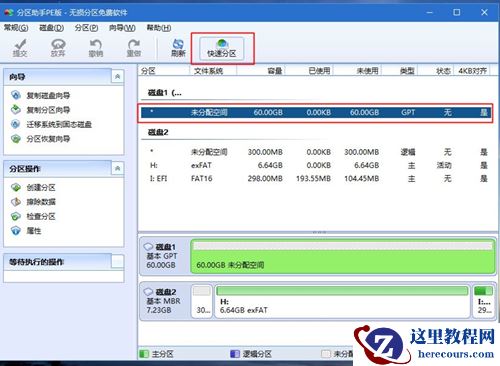This screenshot has width=500, height=366.
Task: Minimize the 分区助手 window
Action: 430,13
